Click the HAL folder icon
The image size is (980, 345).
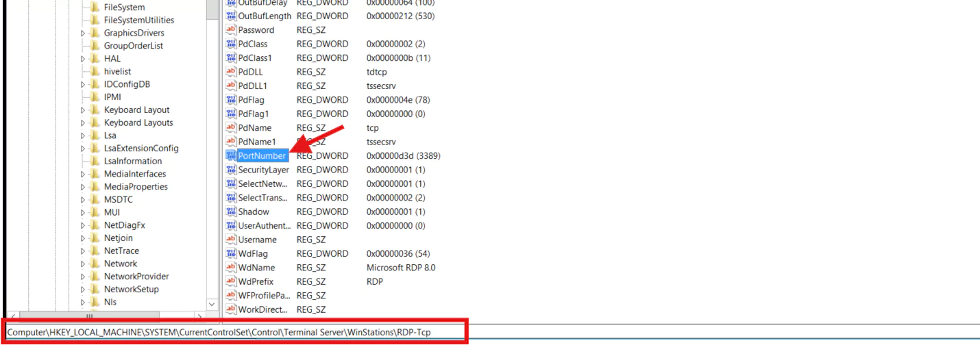tap(95, 59)
